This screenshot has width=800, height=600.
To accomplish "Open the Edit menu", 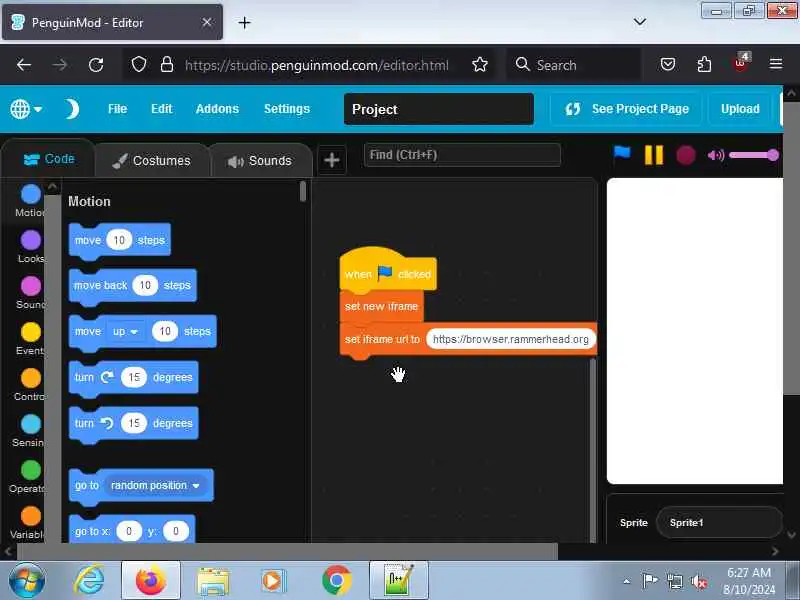I will click(161, 109).
